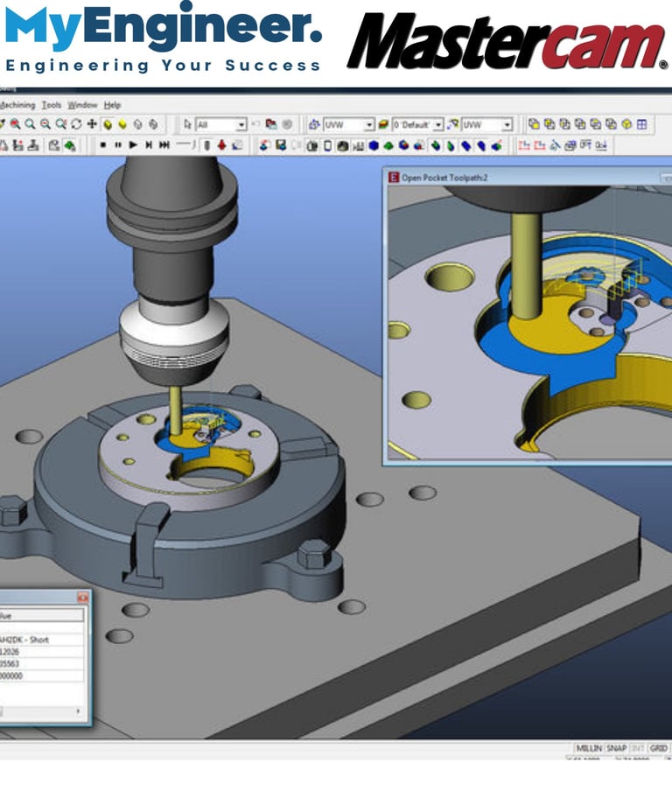Click the yellow isometric cube view icon near grid
The height and width of the screenshot is (805, 672).
tap(626, 124)
